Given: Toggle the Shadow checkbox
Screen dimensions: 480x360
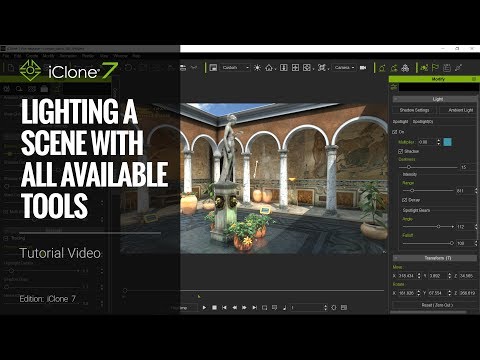Looking at the screenshot, I should tap(400, 151).
